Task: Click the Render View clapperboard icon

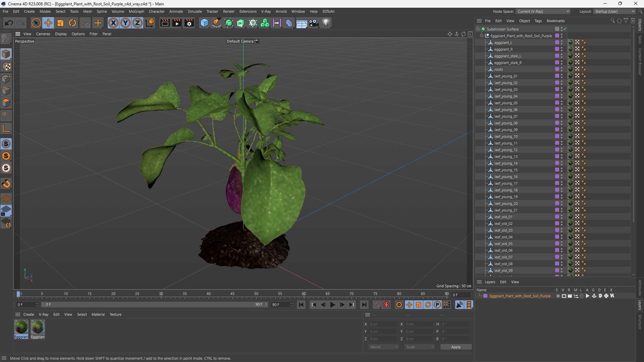Action: (165, 23)
